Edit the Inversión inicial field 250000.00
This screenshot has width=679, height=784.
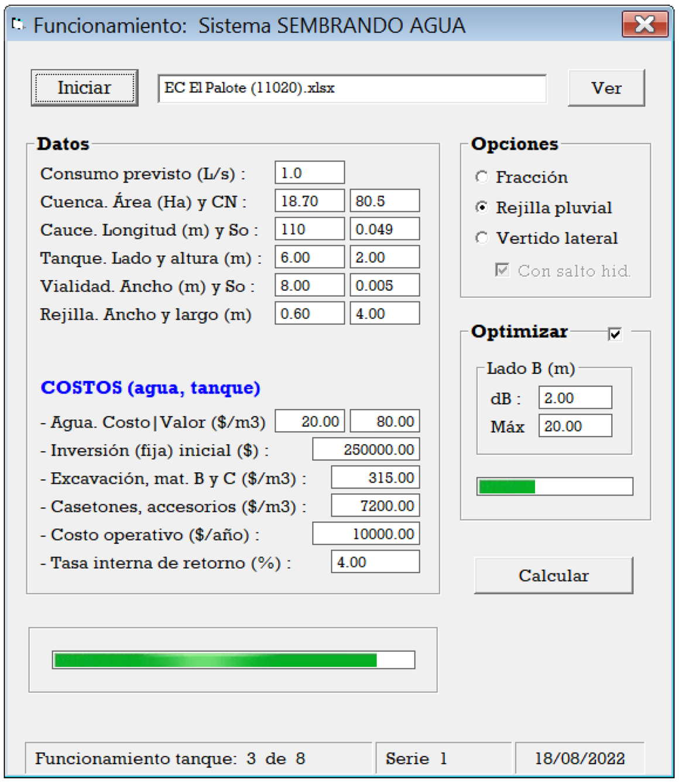[366, 449]
